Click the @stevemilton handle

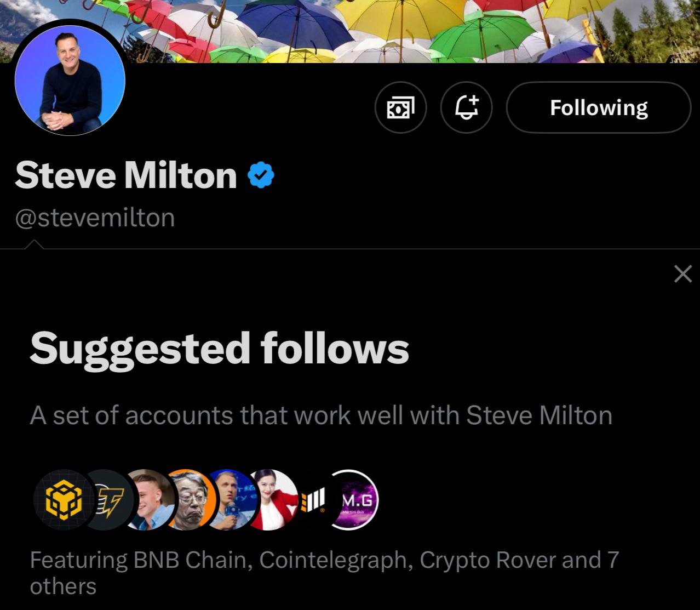pyautogui.click(x=95, y=218)
